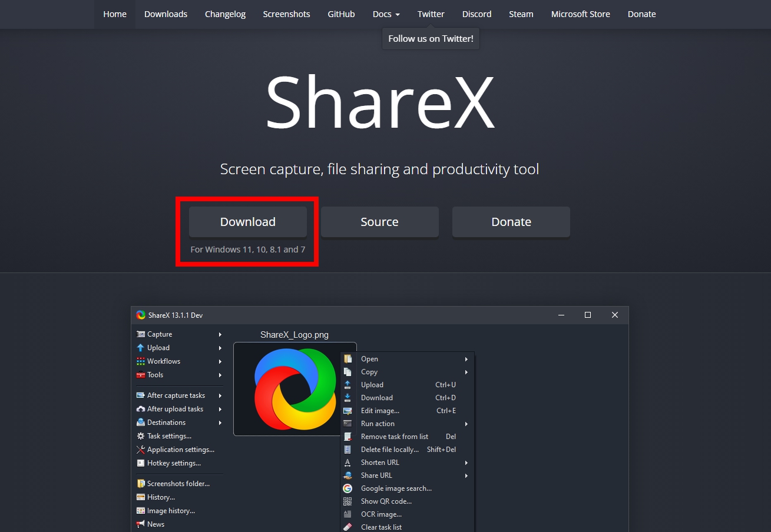
Task: Expand the After capture tasks submenu arrow
Action: 220,395
